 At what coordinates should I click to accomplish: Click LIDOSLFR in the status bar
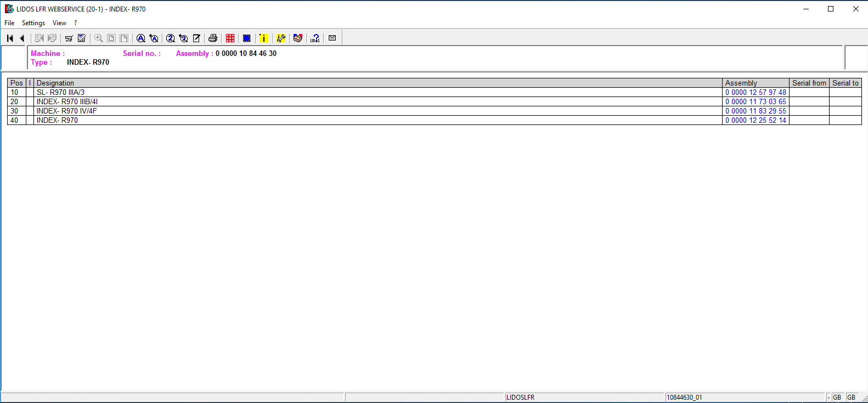520,398
